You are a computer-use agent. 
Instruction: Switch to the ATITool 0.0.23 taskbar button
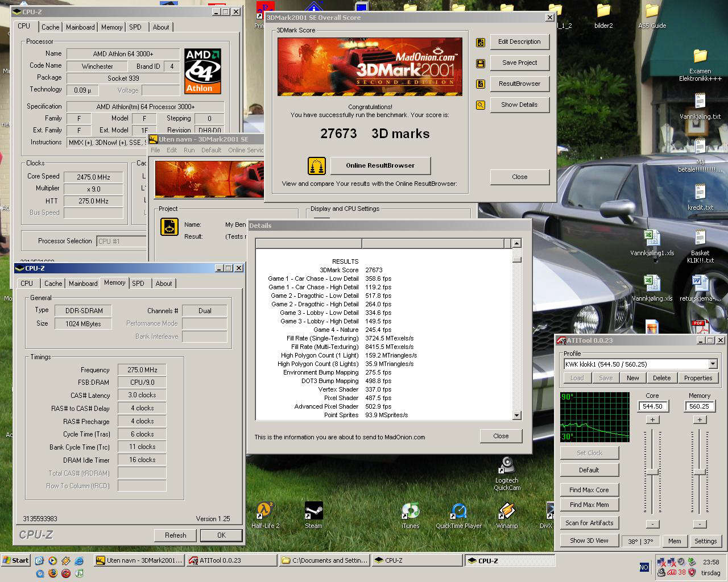click(x=231, y=560)
